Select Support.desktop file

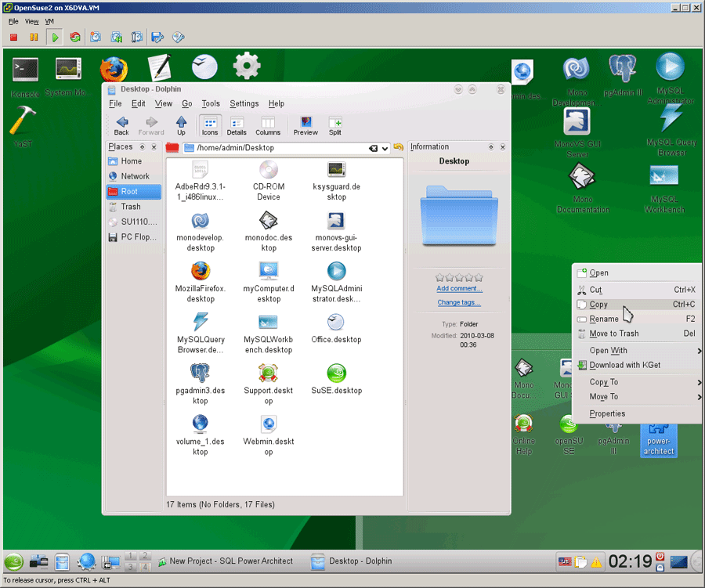coord(269,384)
